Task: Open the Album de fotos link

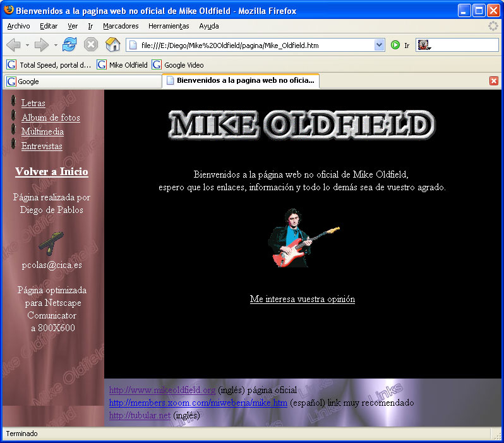Action: (x=51, y=118)
